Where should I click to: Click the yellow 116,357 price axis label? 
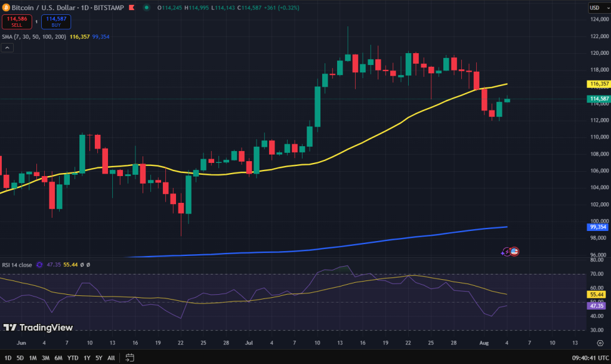tap(598, 84)
